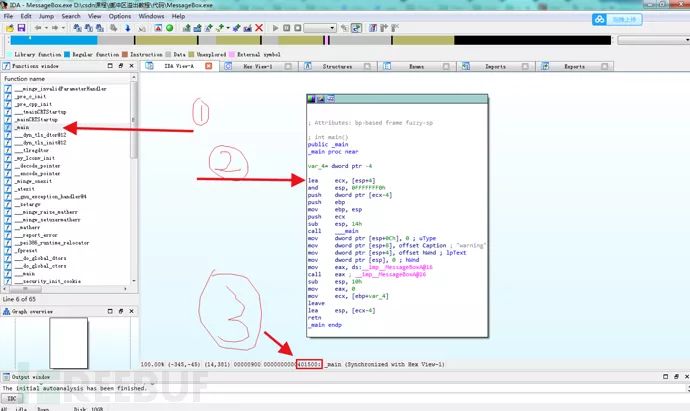This screenshot has width=690, height=411.
Task: Pause the process with the pause icon
Action: [286, 28]
